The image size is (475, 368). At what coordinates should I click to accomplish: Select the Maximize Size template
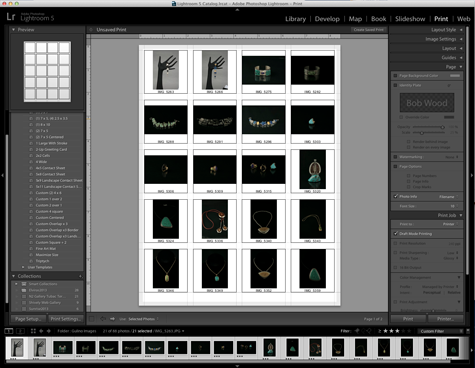tap(47, 255)
